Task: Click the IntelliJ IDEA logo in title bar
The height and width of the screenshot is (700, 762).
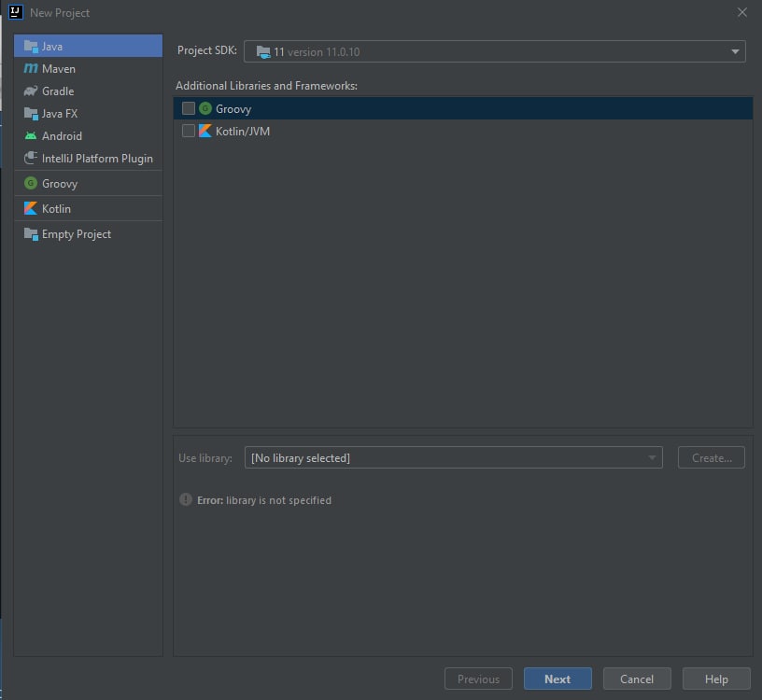Action: coord(16,12)
